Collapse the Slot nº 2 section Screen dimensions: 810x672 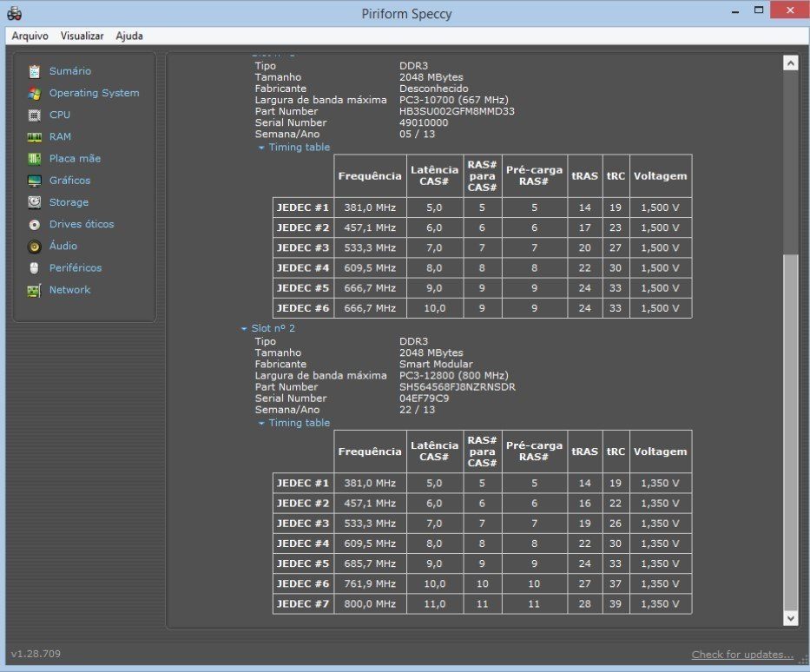click(x=244, y=328)
